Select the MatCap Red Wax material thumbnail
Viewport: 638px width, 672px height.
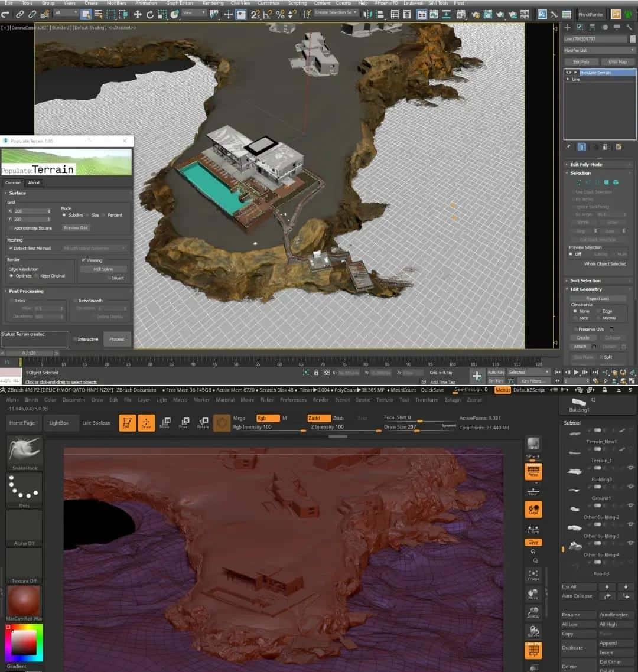click(22, 599)
